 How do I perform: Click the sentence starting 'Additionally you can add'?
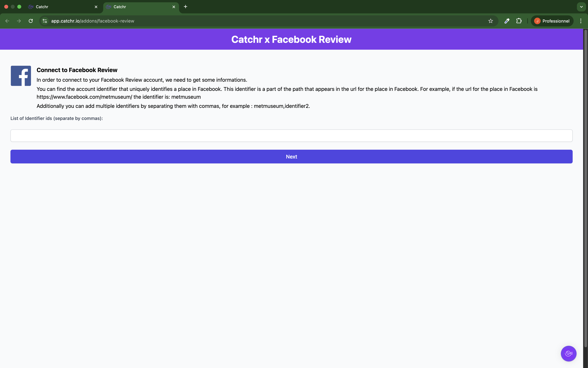(x=173, y=106)
